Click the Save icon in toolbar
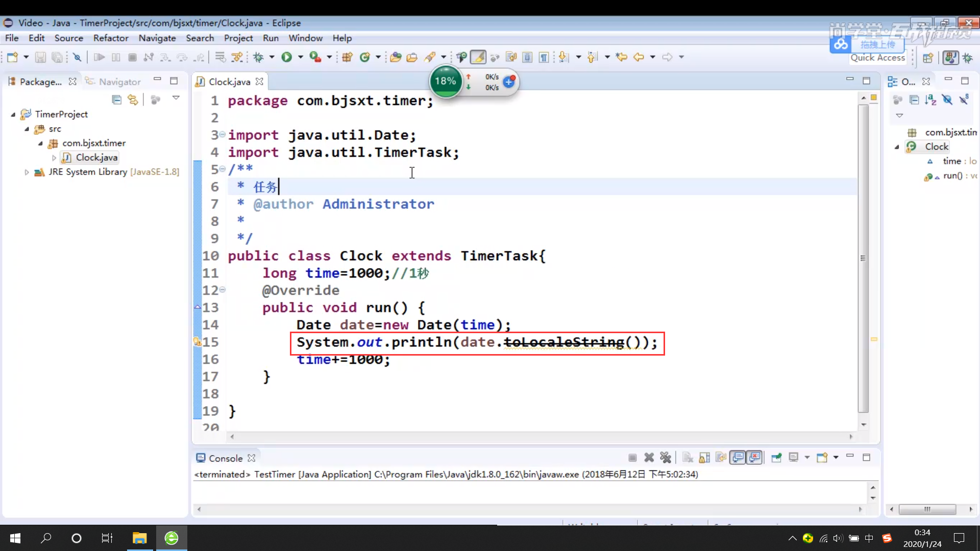 coord(40,57)
